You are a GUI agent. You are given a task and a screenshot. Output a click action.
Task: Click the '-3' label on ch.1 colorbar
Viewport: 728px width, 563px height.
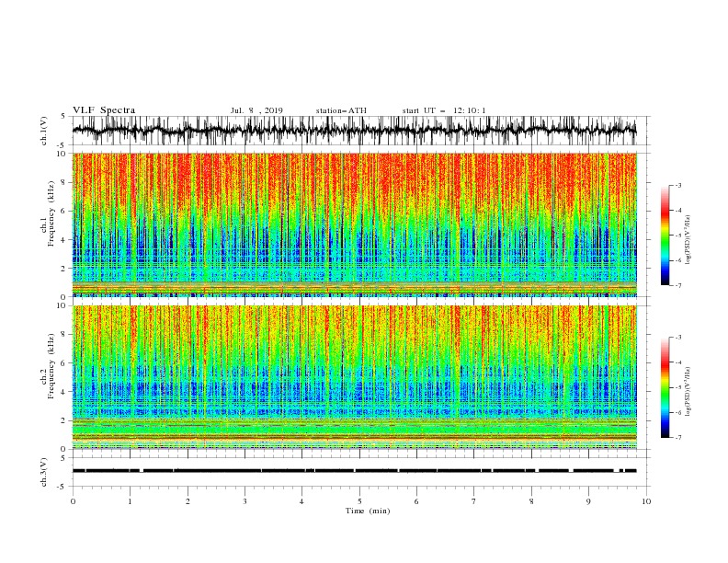[x=677, y=185]
